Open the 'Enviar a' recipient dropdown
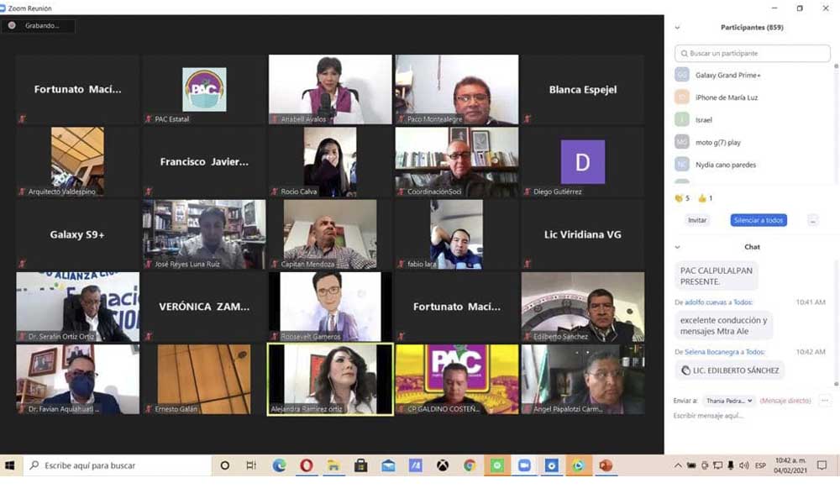 pyautogui.click(x=729, y=401)
